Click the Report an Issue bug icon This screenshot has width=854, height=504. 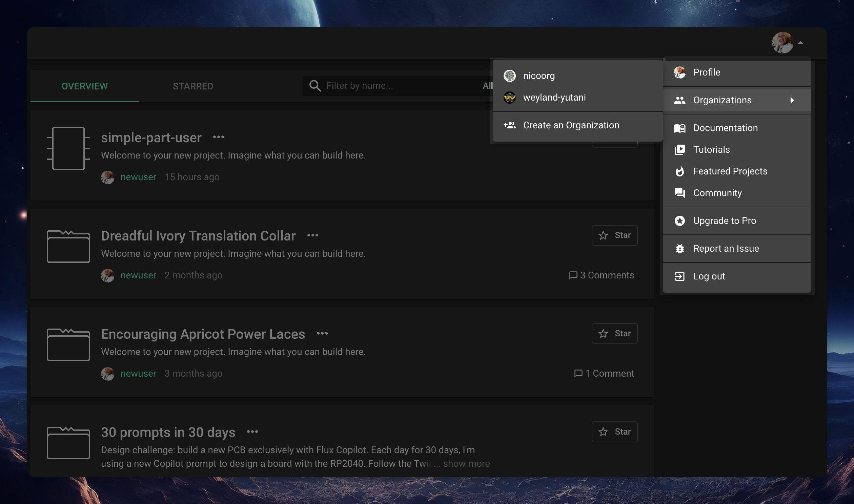point(679,249)
